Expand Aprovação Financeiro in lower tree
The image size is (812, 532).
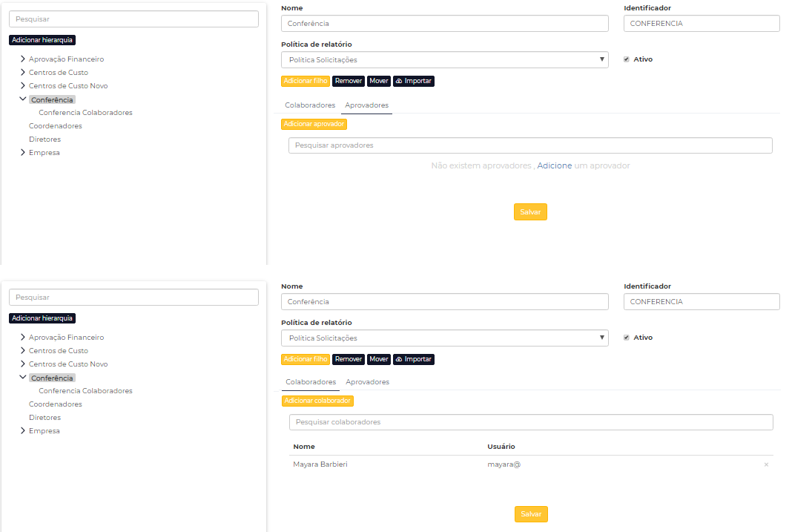click(23, 337)
